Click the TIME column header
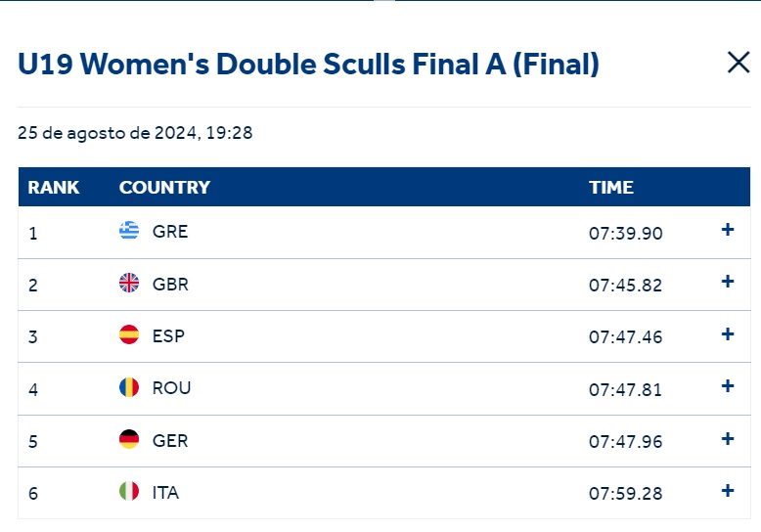The height and width of the screenshot is (532, 761). click(x=611, y=187)
